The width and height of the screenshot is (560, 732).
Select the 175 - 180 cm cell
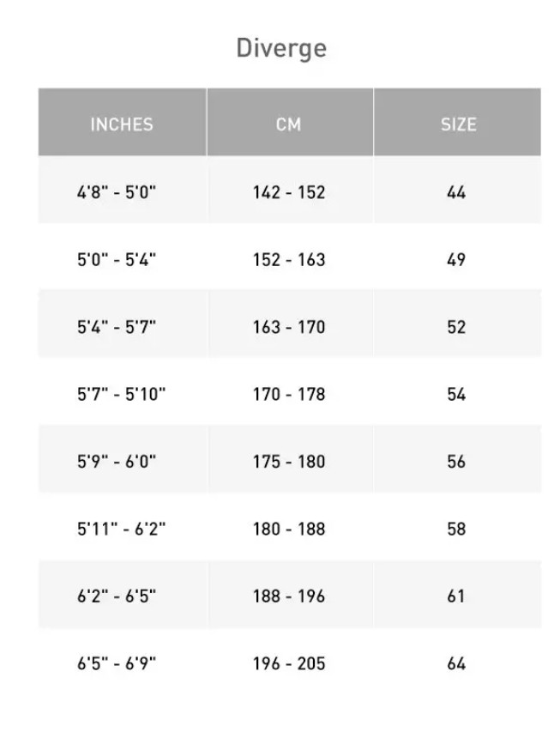click(289, 462)
